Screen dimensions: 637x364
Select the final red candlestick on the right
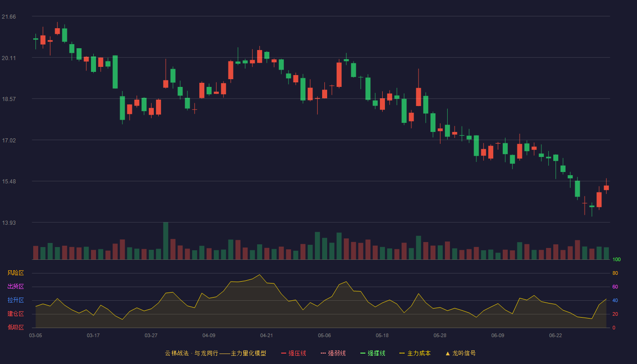[x=606, y=187]
